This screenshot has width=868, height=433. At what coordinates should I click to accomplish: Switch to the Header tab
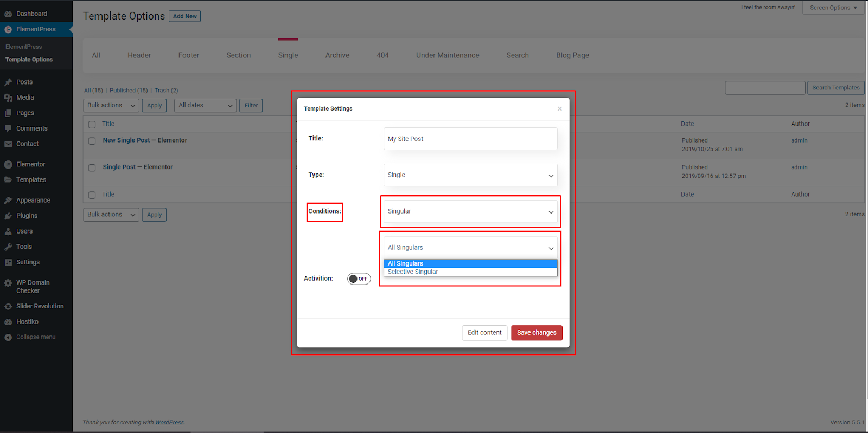pyautogui.click(x=139, y=55)
